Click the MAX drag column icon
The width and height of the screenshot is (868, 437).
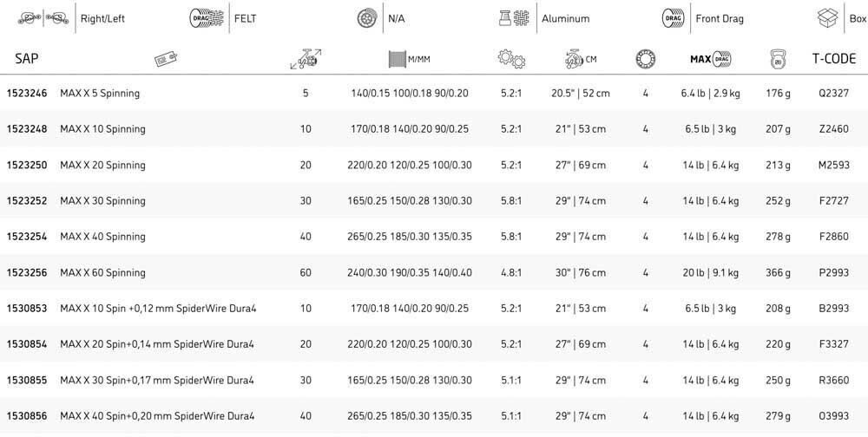710,59
